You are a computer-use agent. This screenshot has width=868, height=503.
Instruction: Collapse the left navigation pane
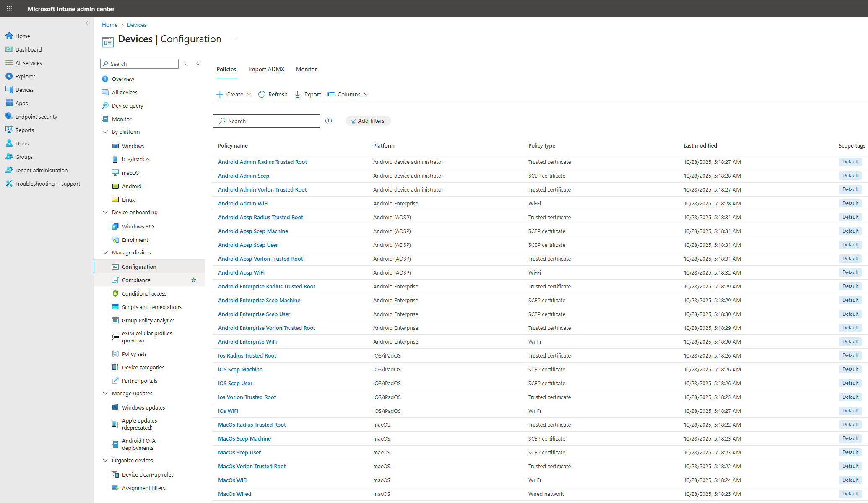[88, 23]
